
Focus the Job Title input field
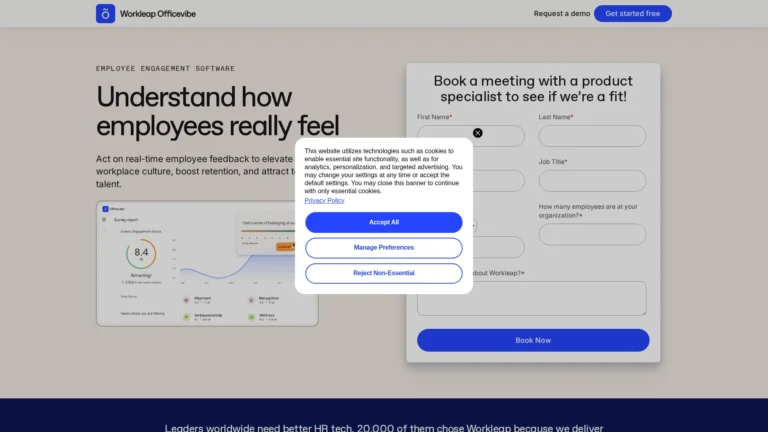pos(592,181)
